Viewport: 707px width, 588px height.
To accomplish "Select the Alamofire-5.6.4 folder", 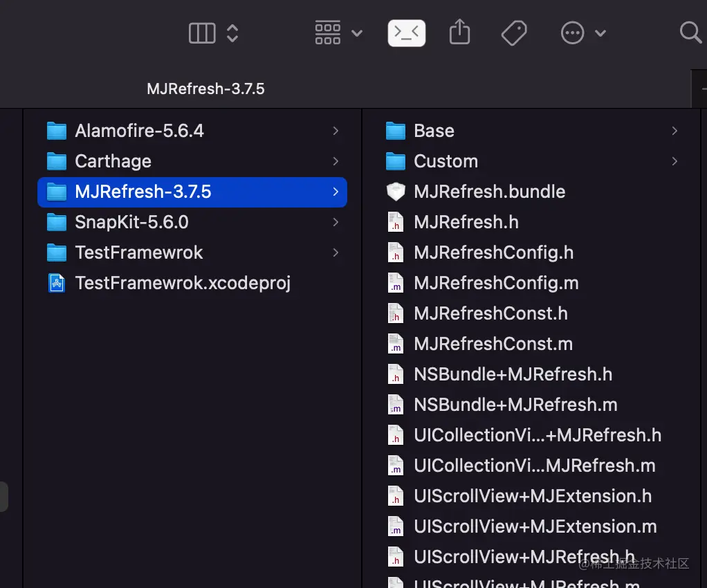I will 139,131.
